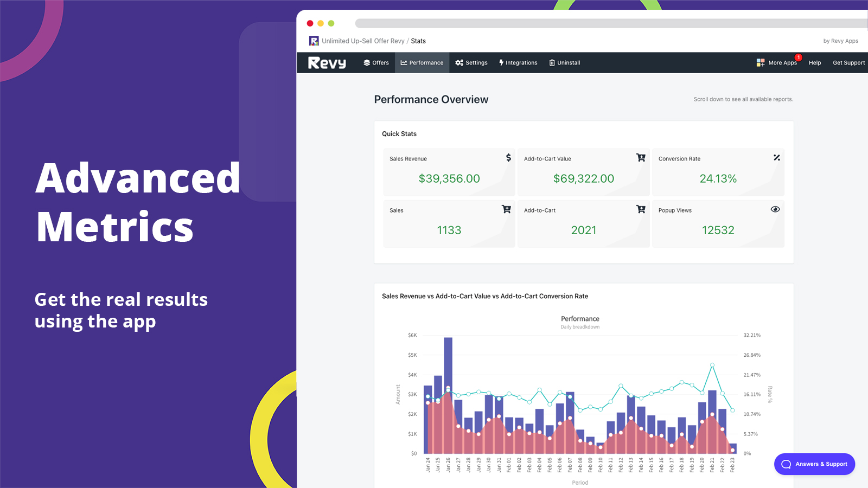Open the More Apps menu
The height and width of the screenshot is (488, 868).
pyautogui.click(x=777, y=63)
